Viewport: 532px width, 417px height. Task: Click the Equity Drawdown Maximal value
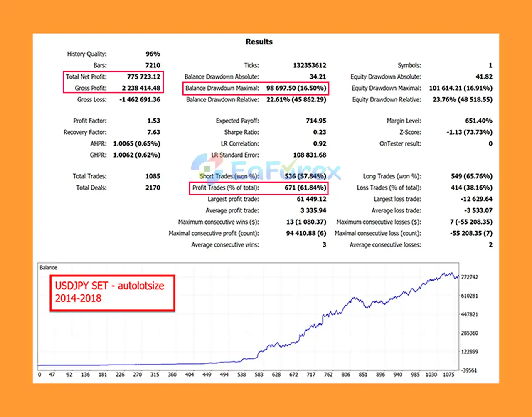[461, 88]
